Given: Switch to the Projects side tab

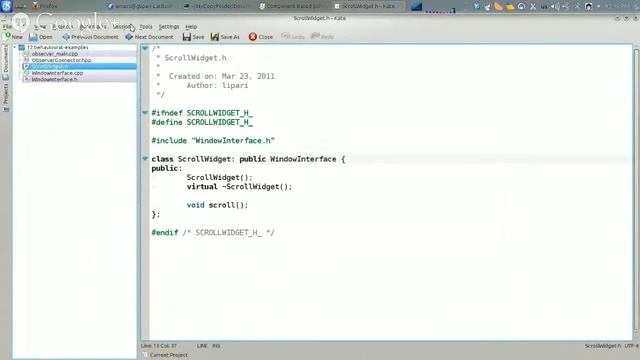Looking at the screenshot, I should [x=6, y=97].
